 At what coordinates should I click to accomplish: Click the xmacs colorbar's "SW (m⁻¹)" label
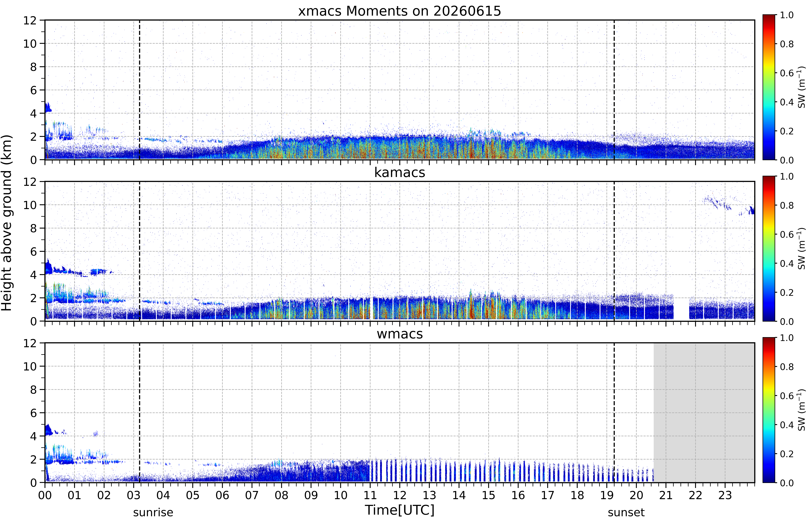[x=801, y=87]
